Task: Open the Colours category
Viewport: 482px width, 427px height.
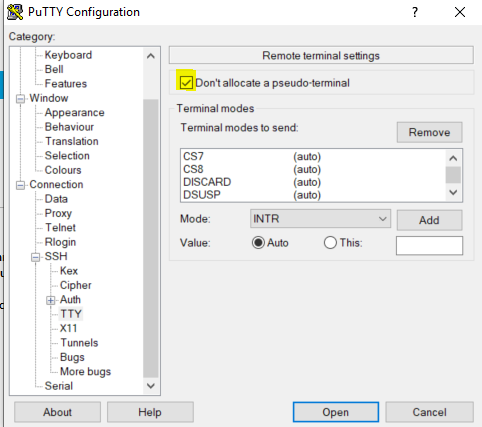Action: (x=63, y=170)
